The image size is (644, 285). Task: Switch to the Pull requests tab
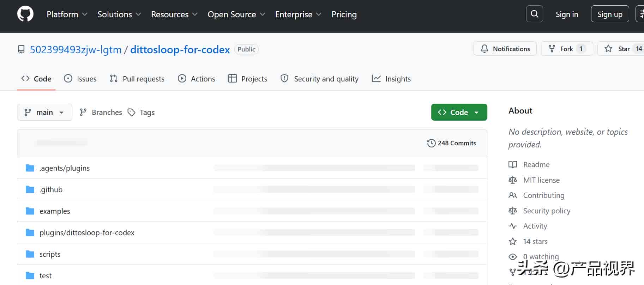[137, 79]
